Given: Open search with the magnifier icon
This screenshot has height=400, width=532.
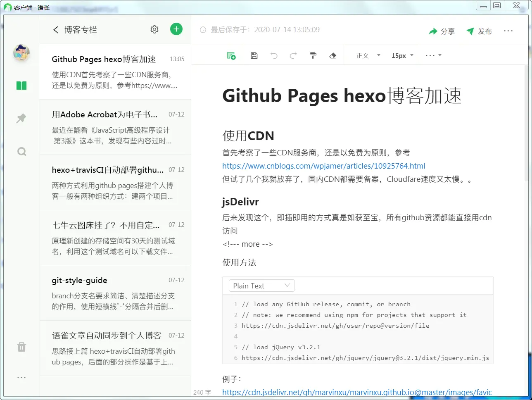Looking at the screenshot, I should [x=22, y=152].
